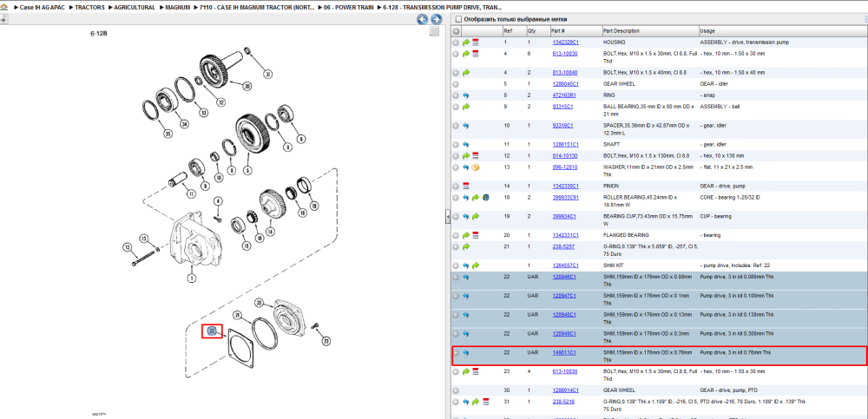This screenshot has height=419, width=868.
Task: Sort by the 'Part Description' column header
Action: (650, 31)
